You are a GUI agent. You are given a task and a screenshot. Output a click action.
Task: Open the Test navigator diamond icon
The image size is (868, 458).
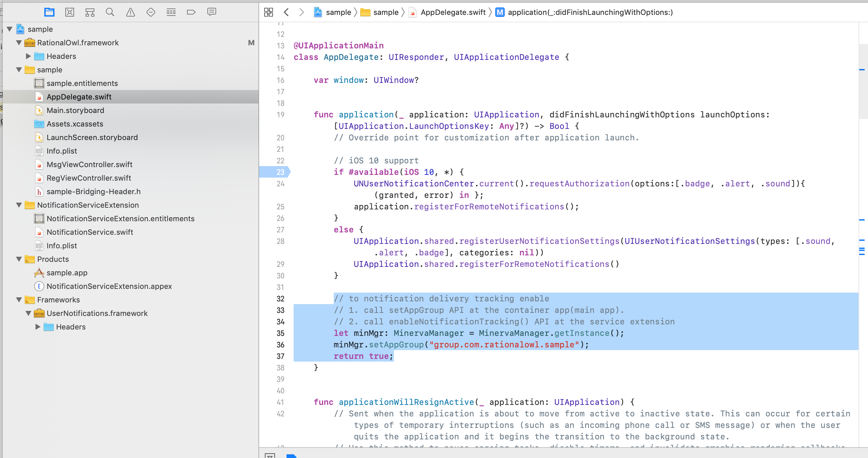(x=151, y=13)
